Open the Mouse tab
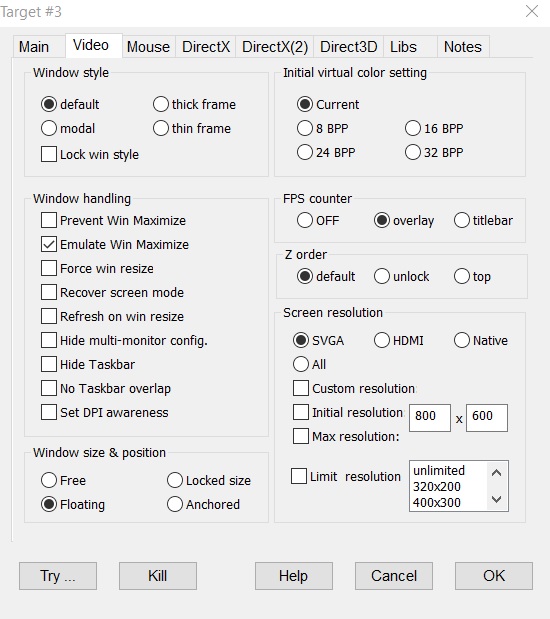550x619 pixels. (148, 47)
